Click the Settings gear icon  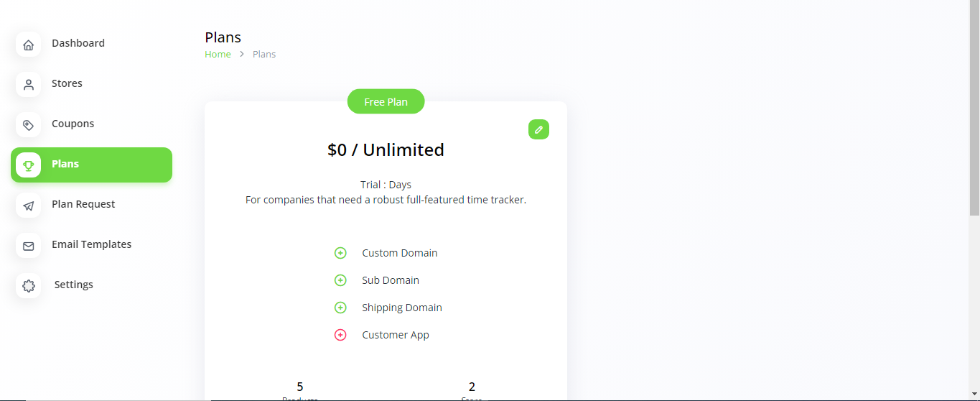coord(28,286)
